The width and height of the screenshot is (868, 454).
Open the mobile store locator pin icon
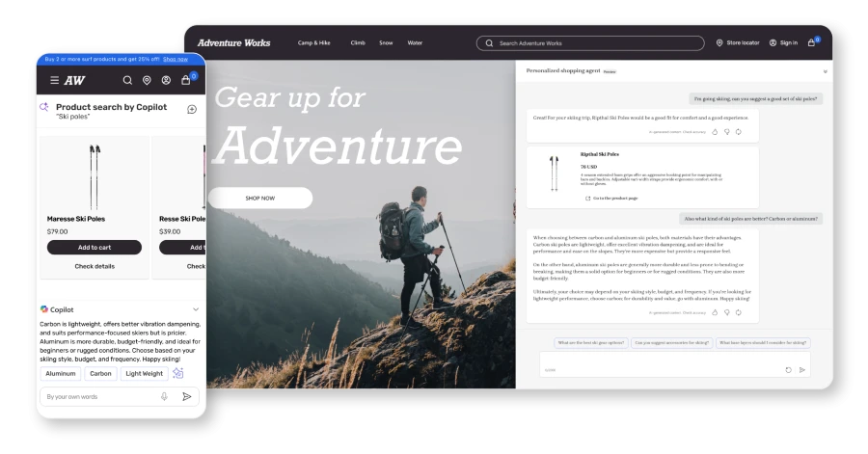click(147, 80)
